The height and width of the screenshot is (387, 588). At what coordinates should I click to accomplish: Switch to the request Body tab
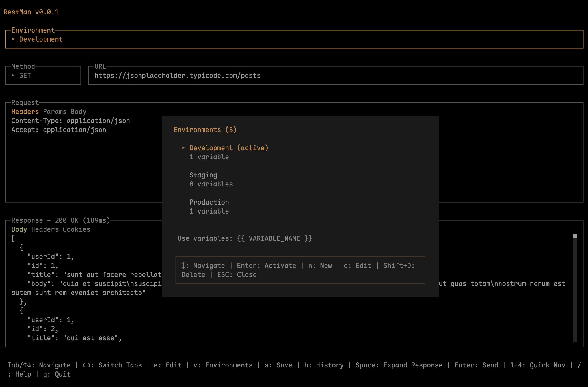(x=78, y=112)
